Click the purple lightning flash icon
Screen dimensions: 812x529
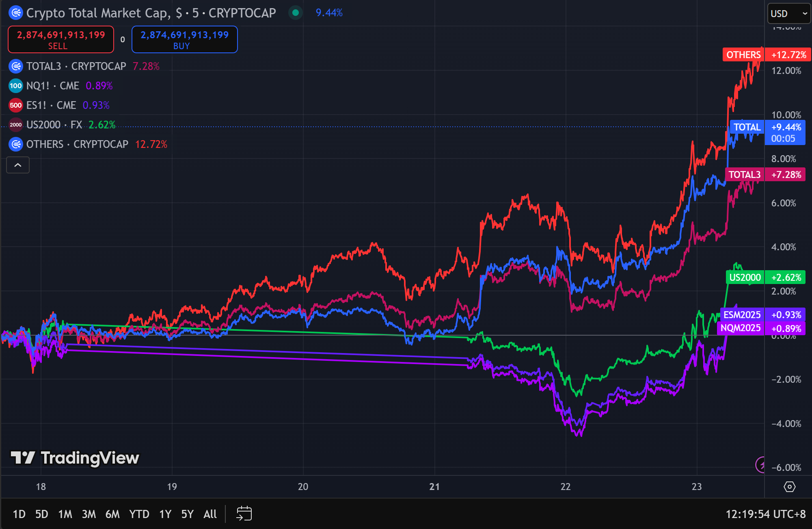tap(761, 464)
